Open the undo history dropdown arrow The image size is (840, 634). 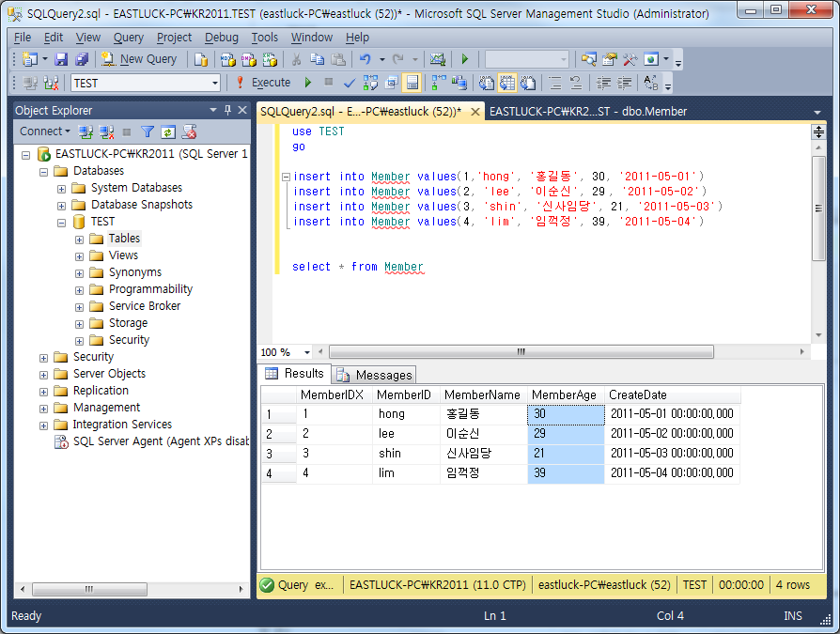pyautogui.click(x=382, y=59)
